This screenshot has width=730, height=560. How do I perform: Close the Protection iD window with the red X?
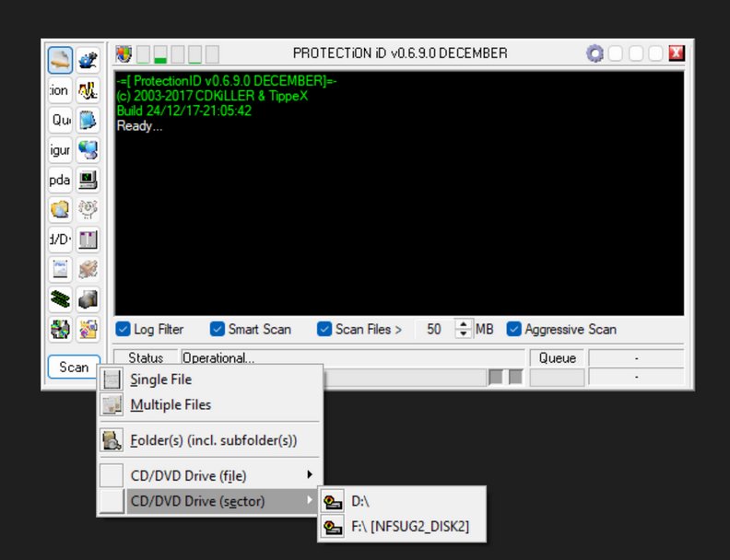tap(677, 53)
